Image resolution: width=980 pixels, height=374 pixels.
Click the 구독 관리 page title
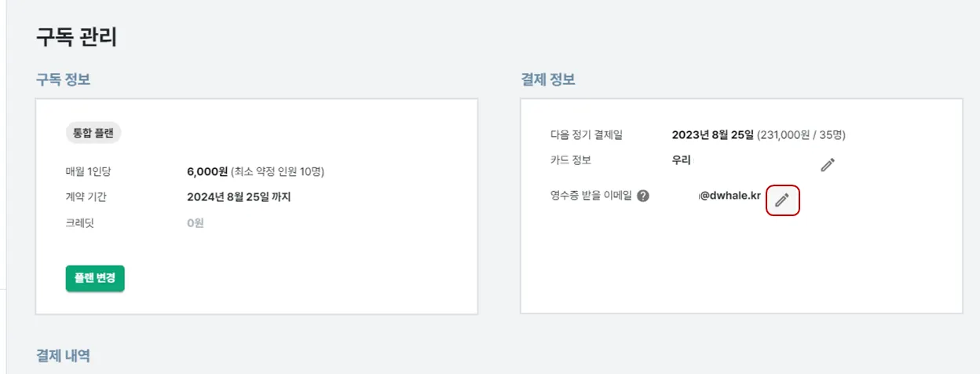tap(76, 37)
